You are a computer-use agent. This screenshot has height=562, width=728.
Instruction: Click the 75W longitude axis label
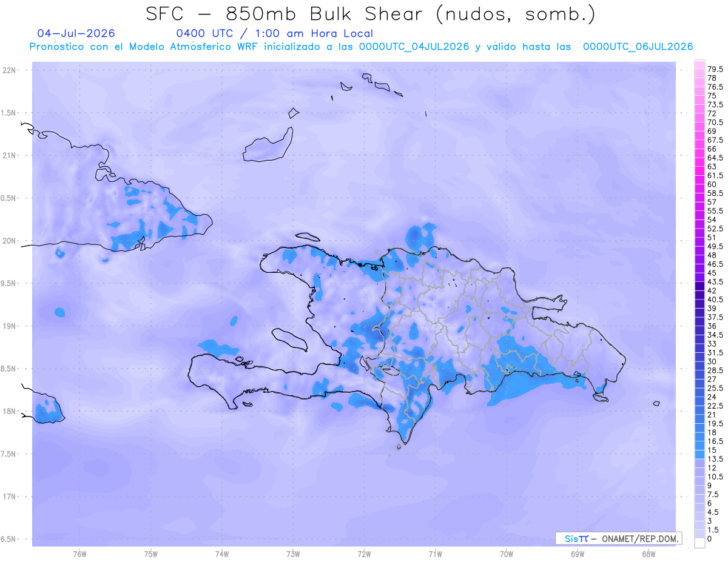coord(151,554)
